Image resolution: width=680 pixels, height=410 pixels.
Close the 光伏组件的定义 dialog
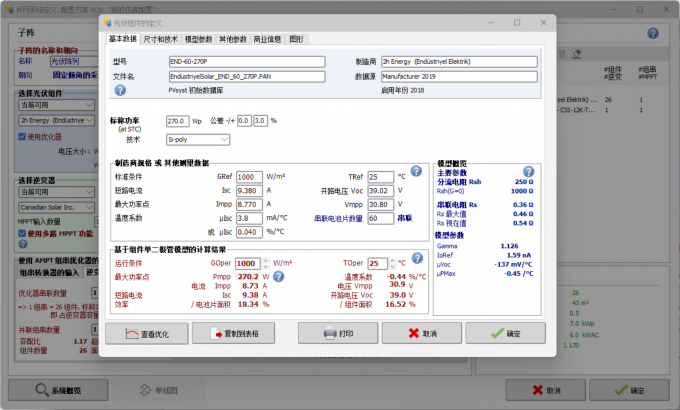click(543, 23)
